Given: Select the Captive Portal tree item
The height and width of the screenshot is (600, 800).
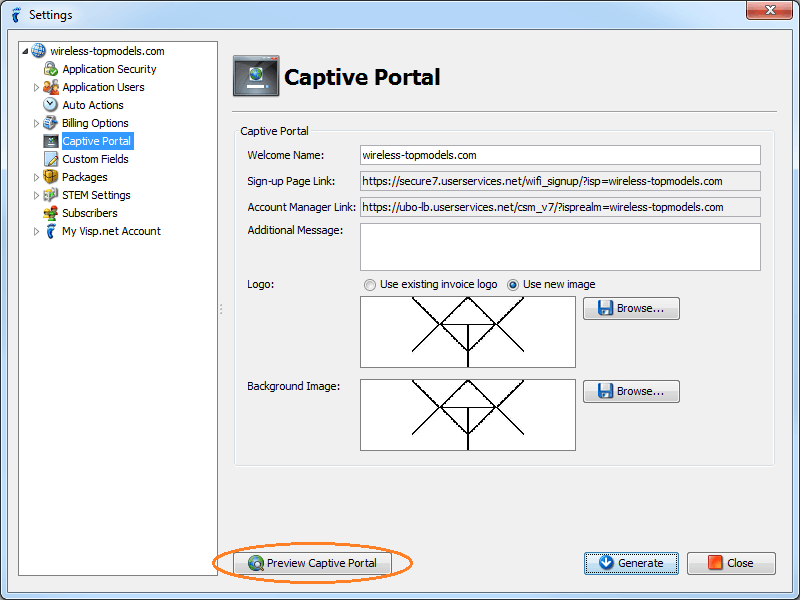Looking at the screenshot, I should coord(97,141).
